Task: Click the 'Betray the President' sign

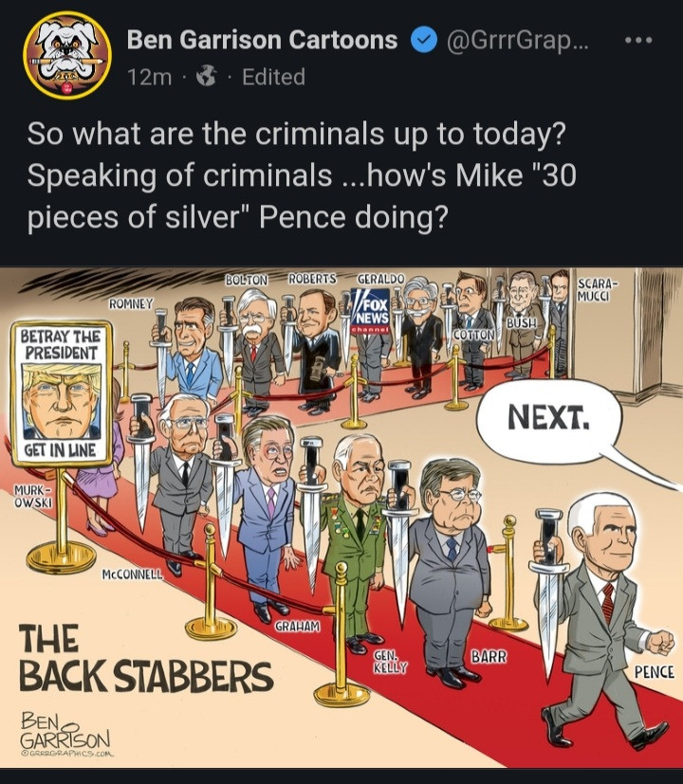Action: (62, 392)
